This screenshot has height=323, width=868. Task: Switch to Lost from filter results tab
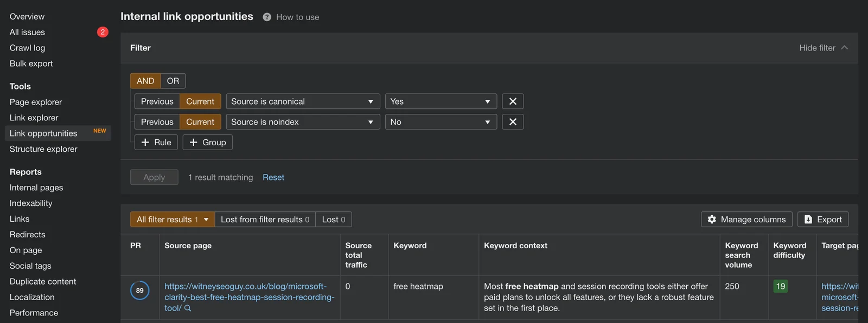pyautogui.click(x=265, y=219)
